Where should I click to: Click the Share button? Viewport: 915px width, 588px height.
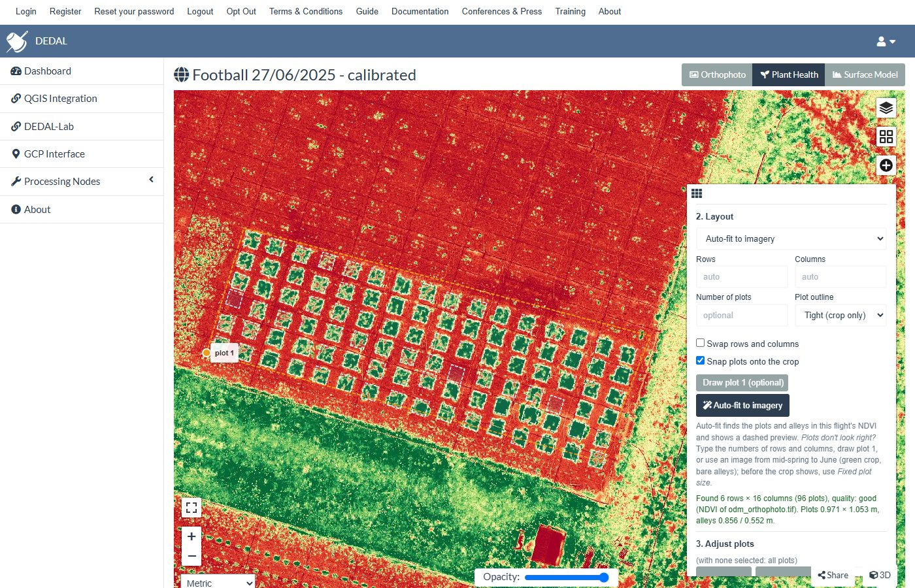tap(833, 575)
